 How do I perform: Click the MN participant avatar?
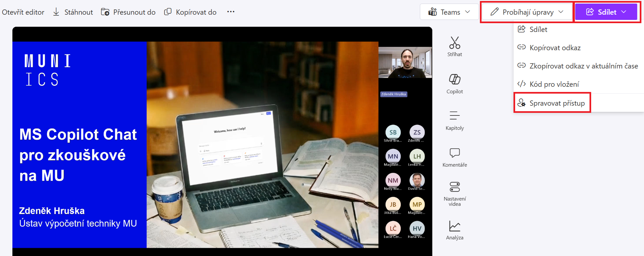393,156
